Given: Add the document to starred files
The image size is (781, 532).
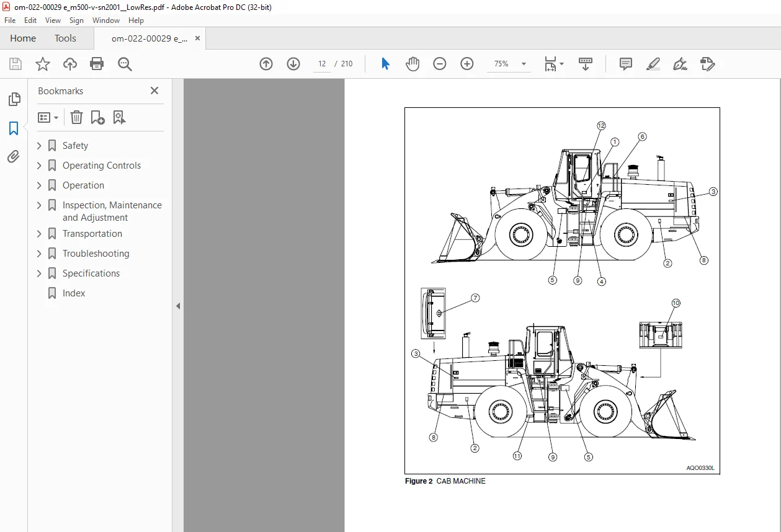Looking at the screenshot, I should (x=43, y=64).
